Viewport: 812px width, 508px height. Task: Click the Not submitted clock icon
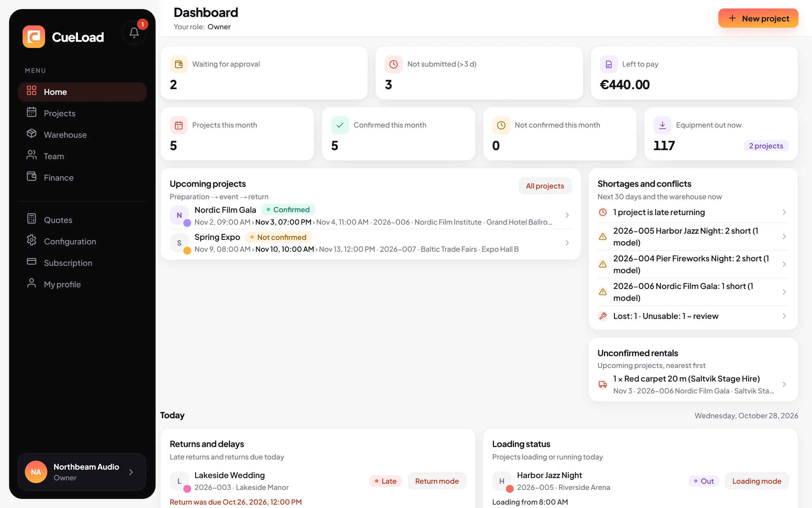coord(394,64)
